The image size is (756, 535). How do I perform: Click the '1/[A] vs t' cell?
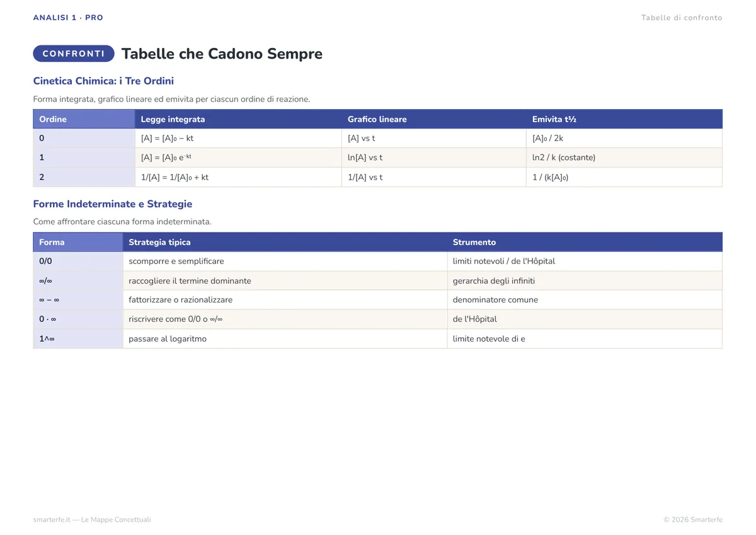[434, 177]
